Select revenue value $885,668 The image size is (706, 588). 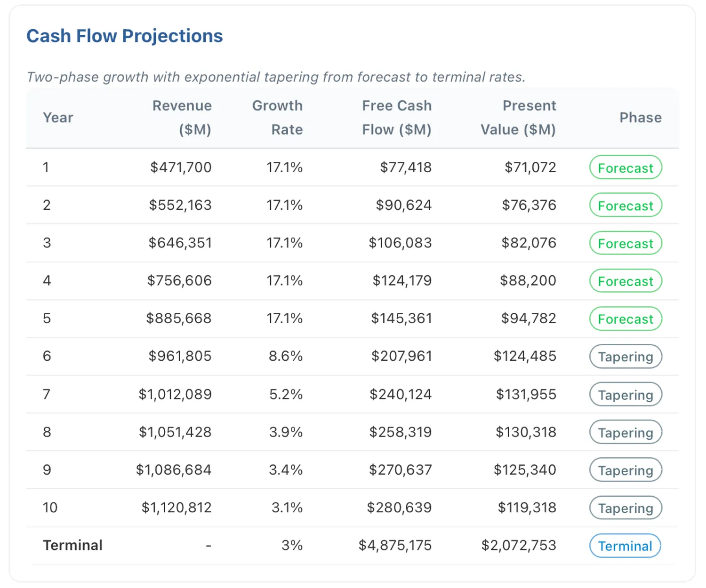pos(179,318)
